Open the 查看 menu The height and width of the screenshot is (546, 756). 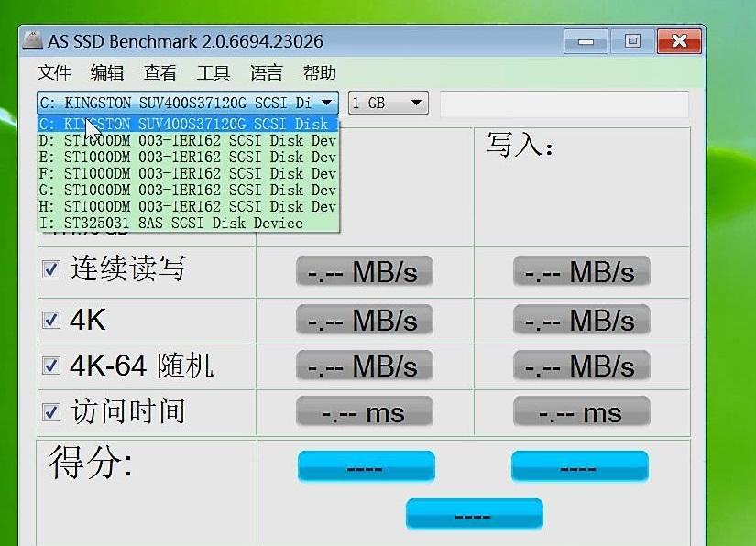[160, 72]
